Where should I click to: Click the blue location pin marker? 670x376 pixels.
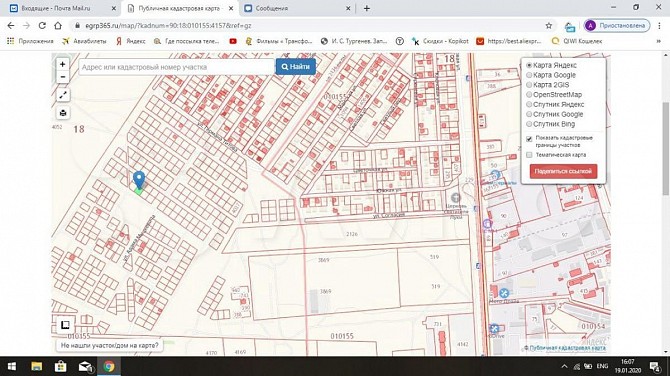tap(139, 180)
